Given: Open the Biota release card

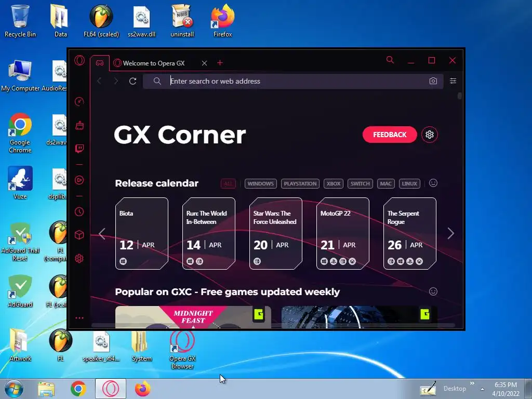Looking at the screenshot, I should 142,233.
